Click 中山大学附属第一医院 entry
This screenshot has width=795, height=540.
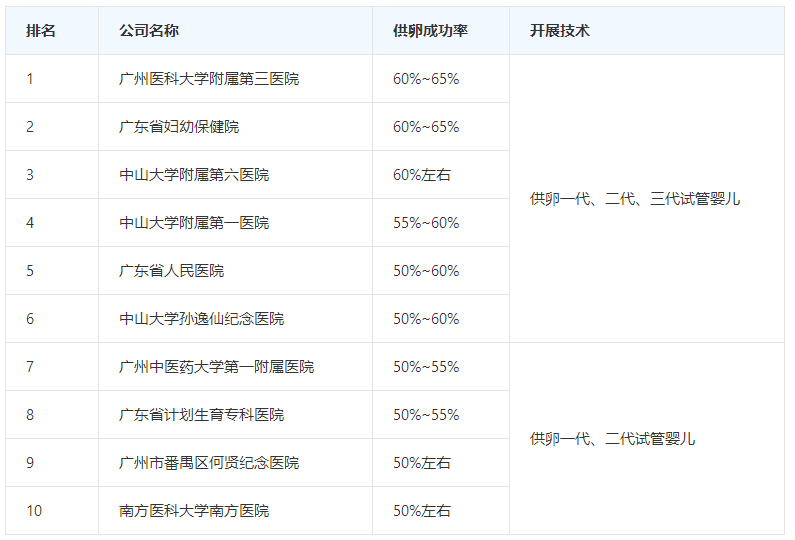point(194,223)
